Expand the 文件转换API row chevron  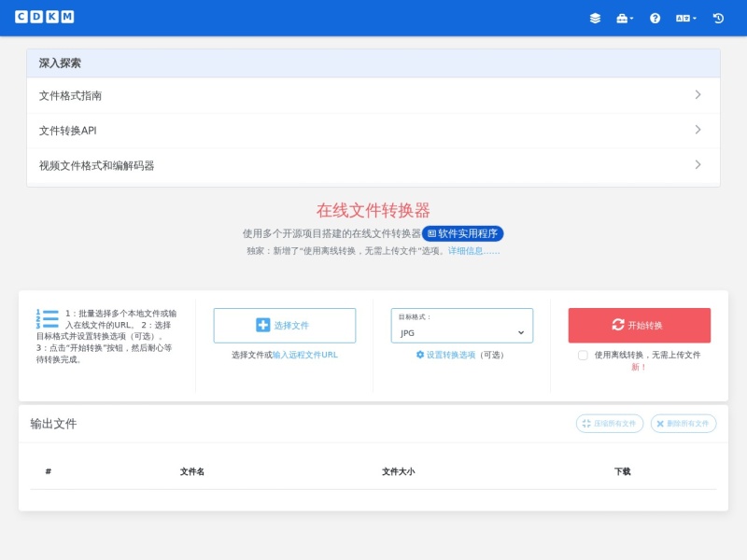(698, 130)
